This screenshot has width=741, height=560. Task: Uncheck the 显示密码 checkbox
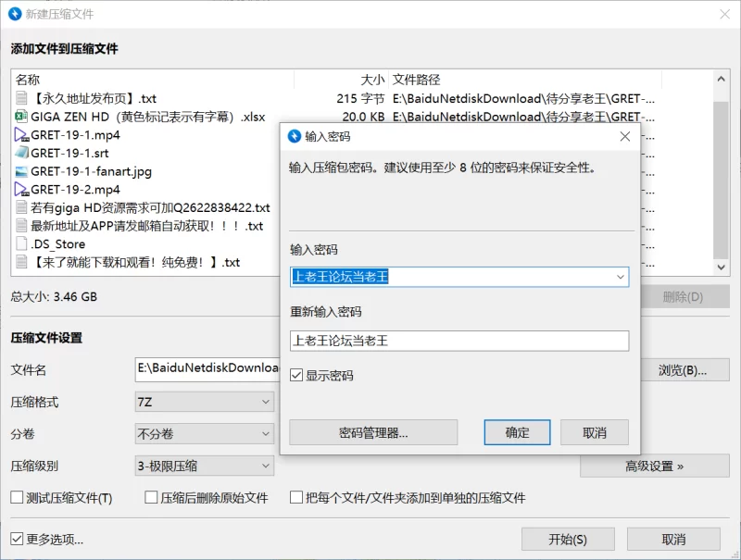[296, 376]
